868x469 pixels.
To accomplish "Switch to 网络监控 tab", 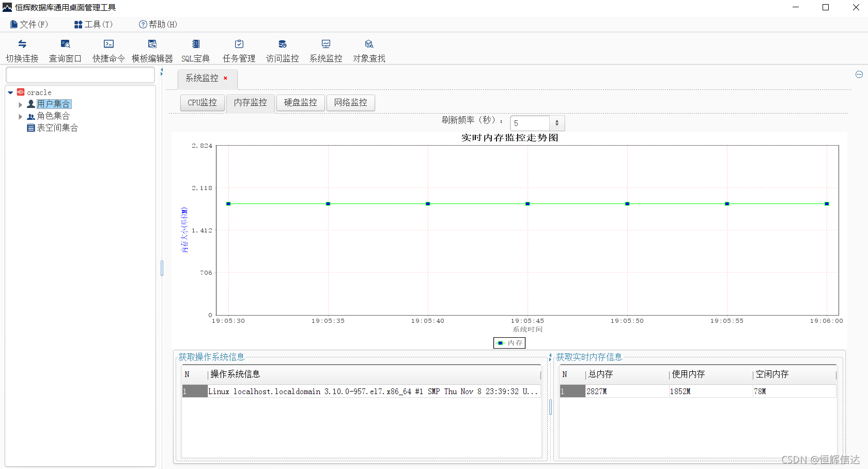I will 350,102.
